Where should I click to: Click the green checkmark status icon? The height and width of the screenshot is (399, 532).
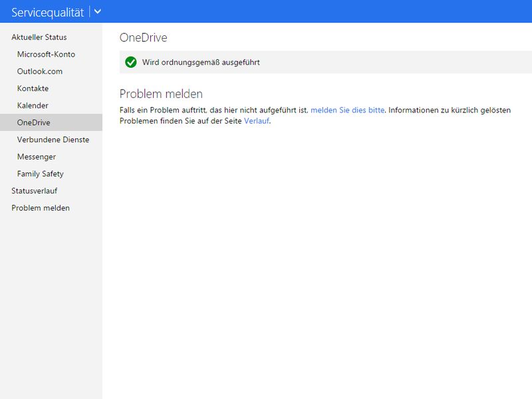pos(130,63)
